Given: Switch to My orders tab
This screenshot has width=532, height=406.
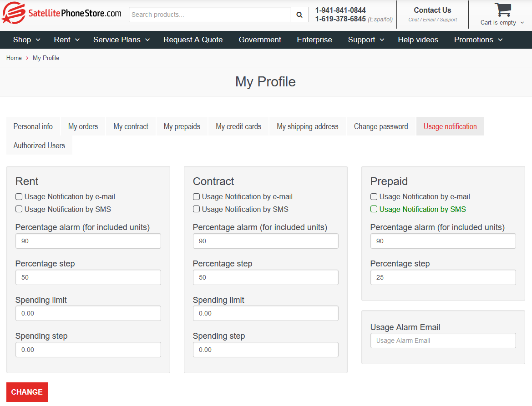Looking at the screenshot, I should click(83, 126).
